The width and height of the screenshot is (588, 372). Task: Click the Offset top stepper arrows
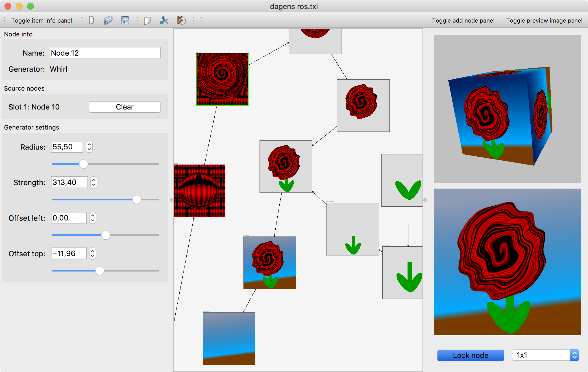point(93,253)
